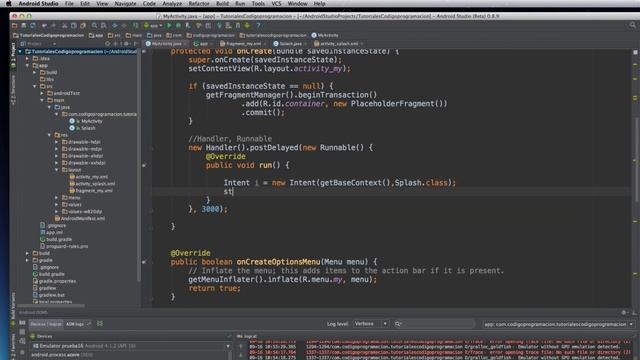Screen dimensions: 640x360
Task: Open the Android Studio application menu
Action: 38,4
